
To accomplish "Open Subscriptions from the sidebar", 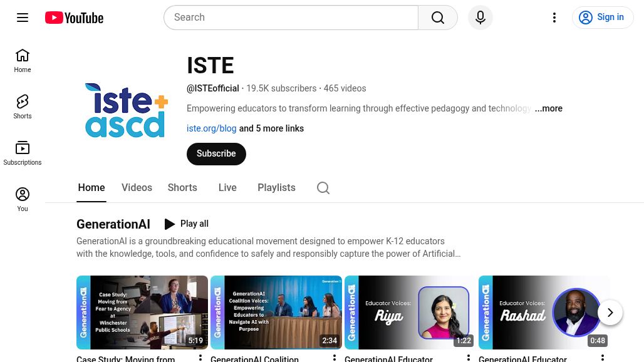I will pos(23,152).
